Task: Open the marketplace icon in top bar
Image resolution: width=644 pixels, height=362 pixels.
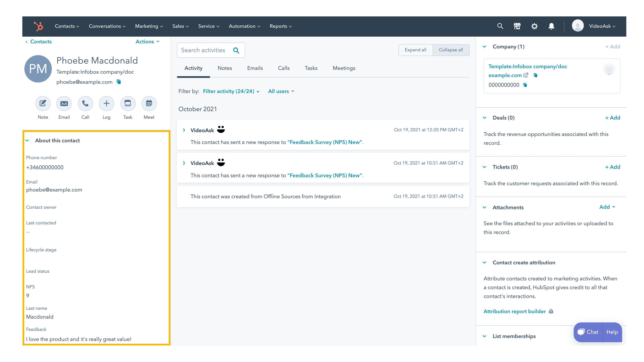Action: click(517, 26)
